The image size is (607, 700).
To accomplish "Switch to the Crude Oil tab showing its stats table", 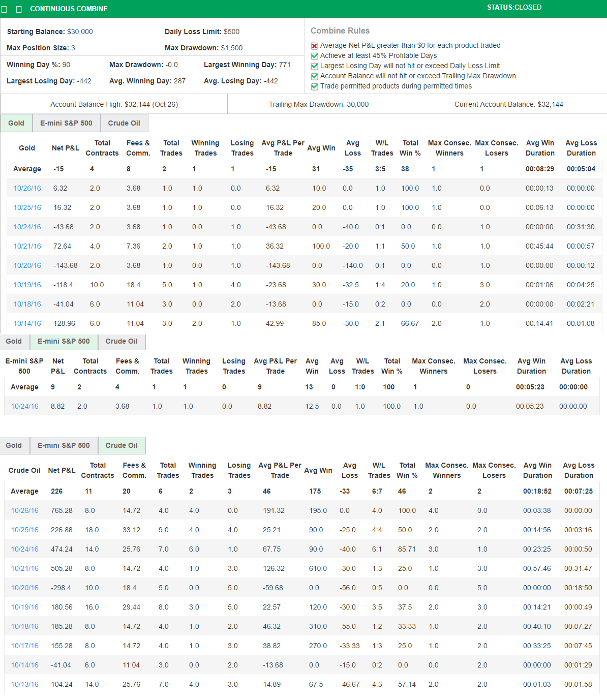I will (122, 445).
